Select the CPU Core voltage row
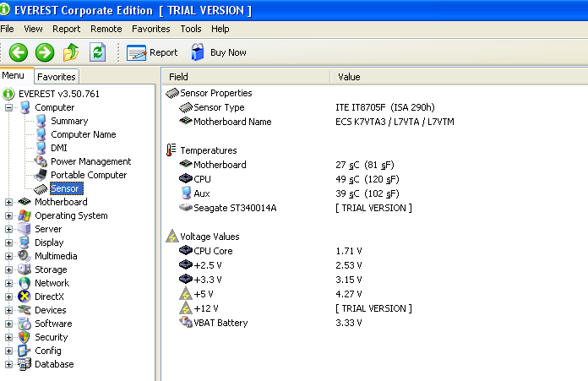588x381 pixels. pyautogui.click(x=375, y=251)
